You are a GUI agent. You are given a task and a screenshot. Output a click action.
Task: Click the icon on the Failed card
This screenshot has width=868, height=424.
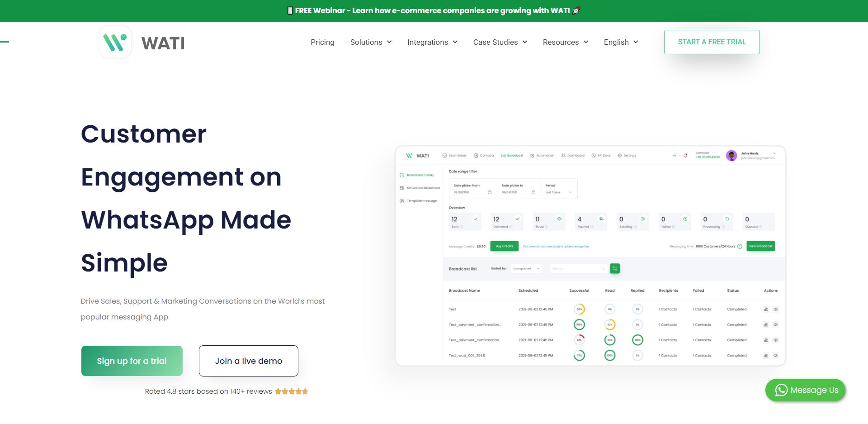point(685,219)
